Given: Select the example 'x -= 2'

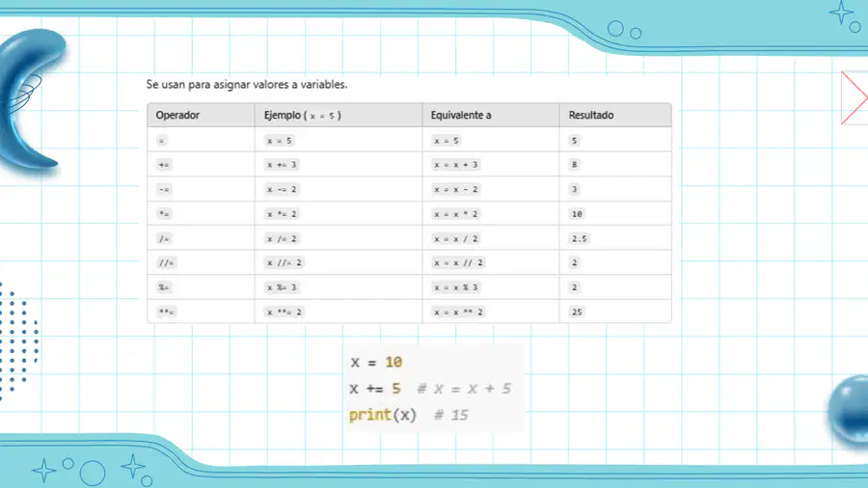Looking at the screenshot, I should 282,189.
